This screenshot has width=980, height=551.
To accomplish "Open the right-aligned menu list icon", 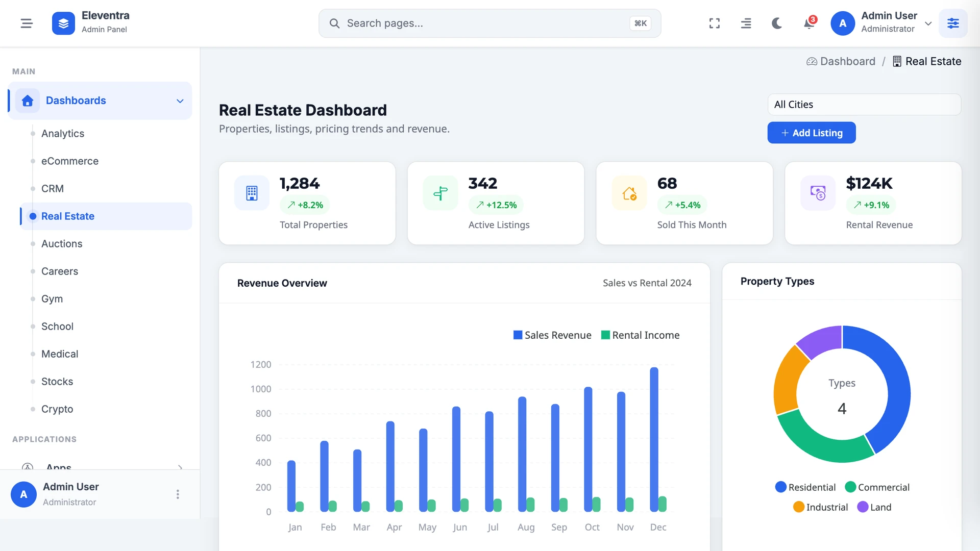I will pyautogui.click(x=746, y=23).
